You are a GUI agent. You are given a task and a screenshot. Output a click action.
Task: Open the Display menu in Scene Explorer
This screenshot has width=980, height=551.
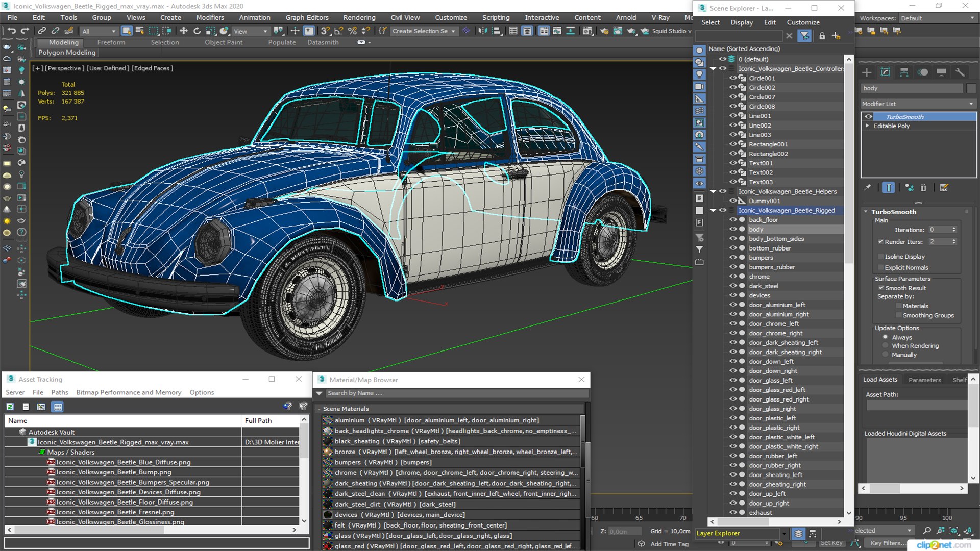[x=741, y=22]
